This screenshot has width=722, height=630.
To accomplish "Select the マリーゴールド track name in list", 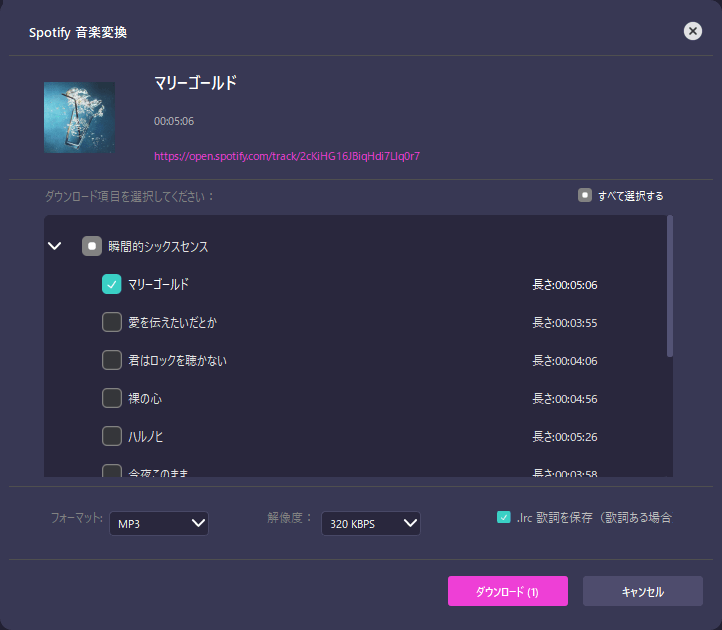I will [x=158, y=285].
